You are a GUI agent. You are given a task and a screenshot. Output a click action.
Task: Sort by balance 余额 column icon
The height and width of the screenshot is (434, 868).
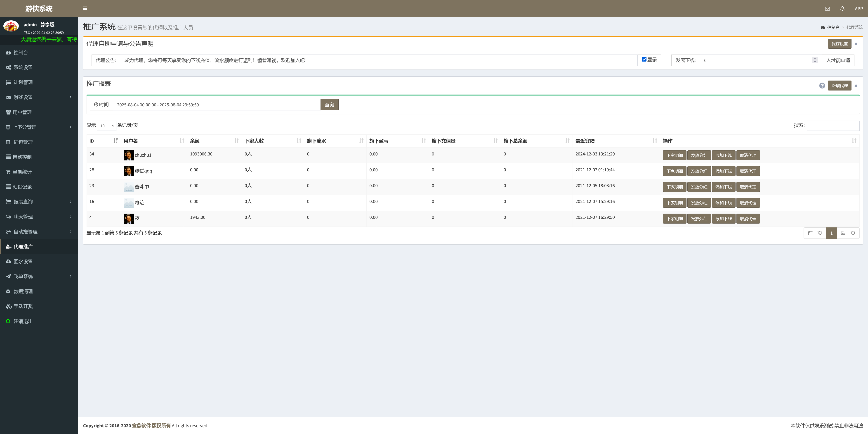[x=236, y=141]
